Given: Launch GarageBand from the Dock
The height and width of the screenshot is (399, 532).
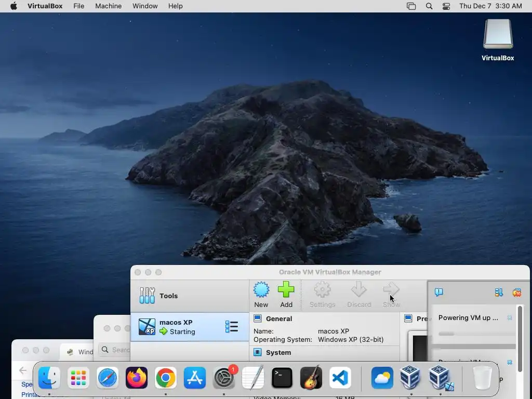Looking at the screenshot, I should coord(311,378).
